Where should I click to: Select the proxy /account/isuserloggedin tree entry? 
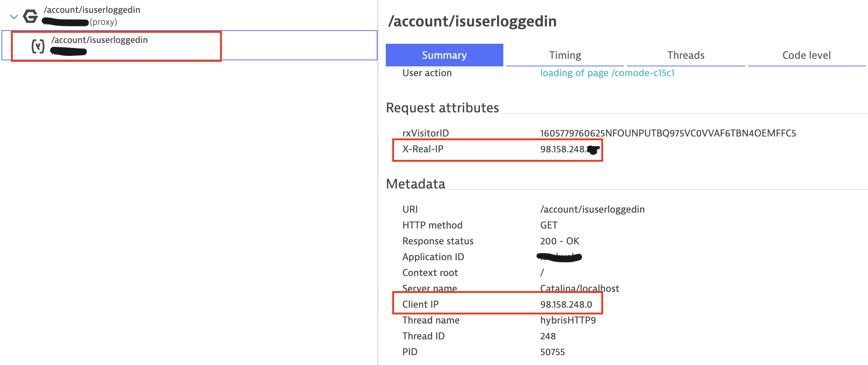click(92, 10)
